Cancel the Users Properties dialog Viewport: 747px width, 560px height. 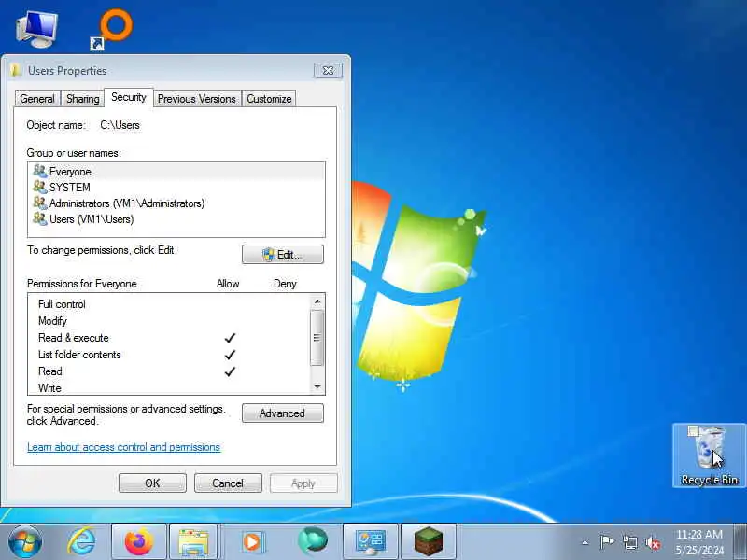[228, 483]
